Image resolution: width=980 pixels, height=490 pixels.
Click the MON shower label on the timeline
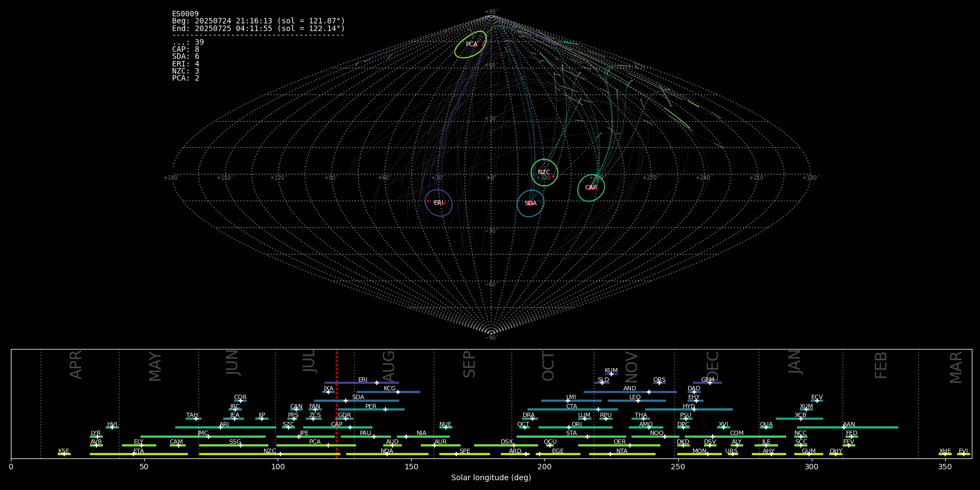click(x=700, y=451)
